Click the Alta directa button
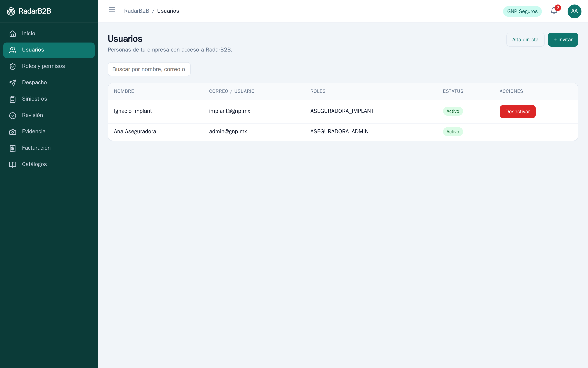Image resolution: width=588 pixels, height=368 pixels. tap(525, 40)
